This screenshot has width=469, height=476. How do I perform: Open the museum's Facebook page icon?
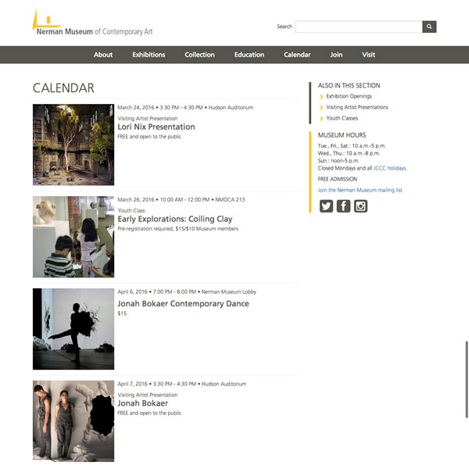click(x=343, y=206)
